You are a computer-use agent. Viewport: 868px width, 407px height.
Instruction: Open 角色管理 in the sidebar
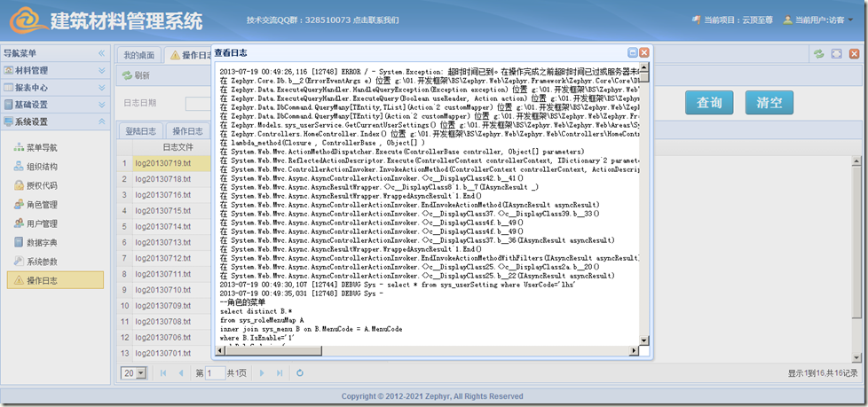[x=42, y=205]
